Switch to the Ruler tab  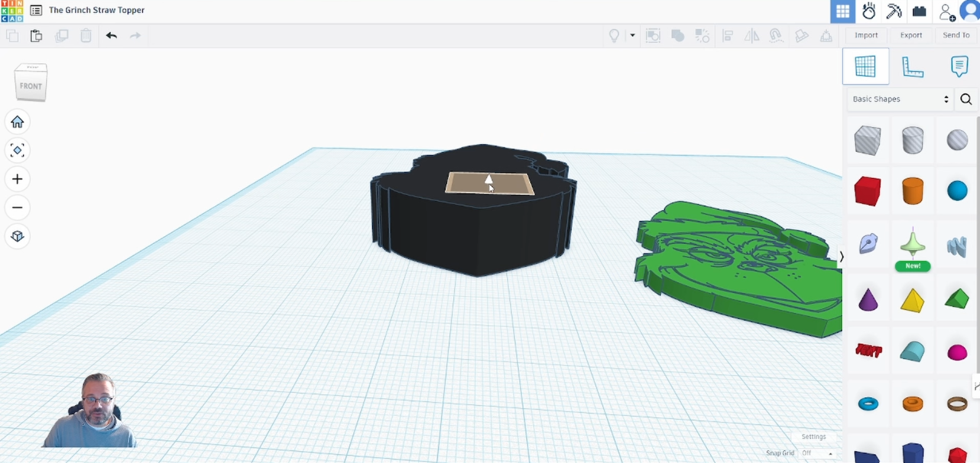[913, 67]
